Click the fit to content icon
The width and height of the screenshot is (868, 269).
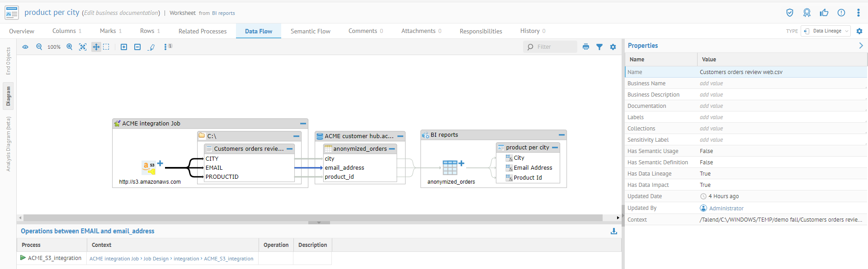click(83, 47)
